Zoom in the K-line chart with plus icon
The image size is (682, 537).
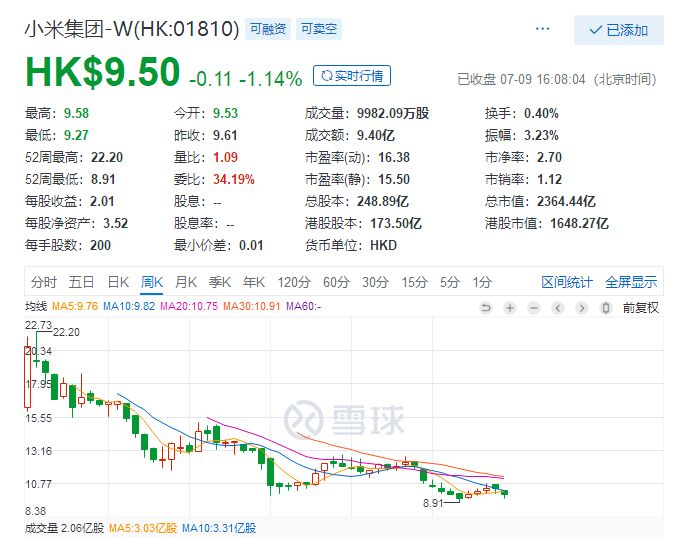coord(510,308)
